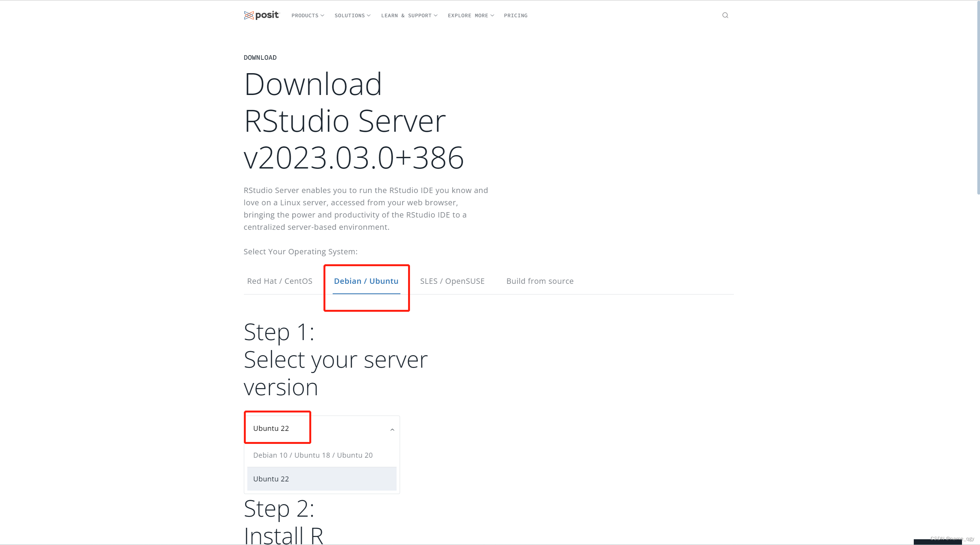Go to the Pricing page
The width and height of the screenshot is (980, 545).
pos(516,16)
